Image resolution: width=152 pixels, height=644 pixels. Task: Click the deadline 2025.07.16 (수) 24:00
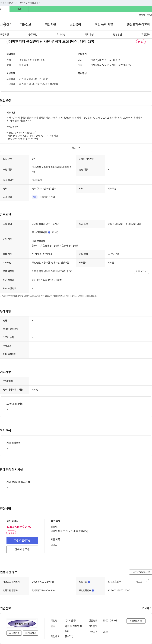19,527
